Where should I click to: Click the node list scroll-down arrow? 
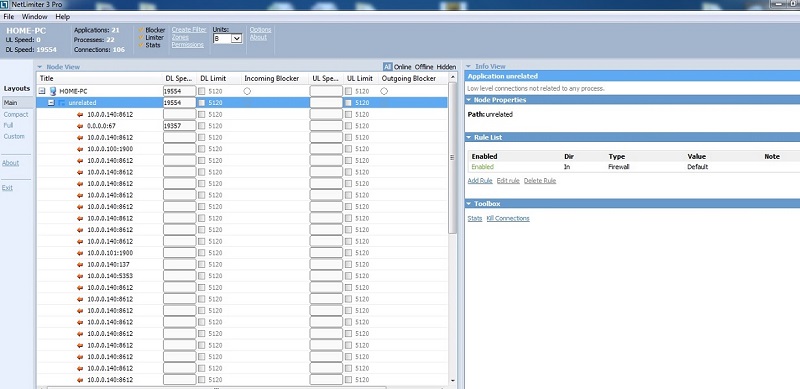coord(452,380)
